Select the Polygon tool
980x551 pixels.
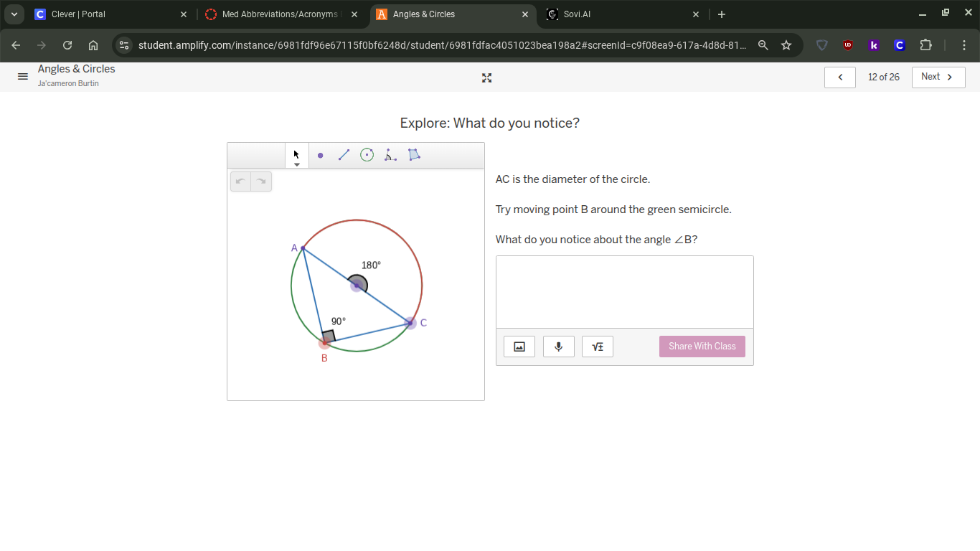point(414,155)
